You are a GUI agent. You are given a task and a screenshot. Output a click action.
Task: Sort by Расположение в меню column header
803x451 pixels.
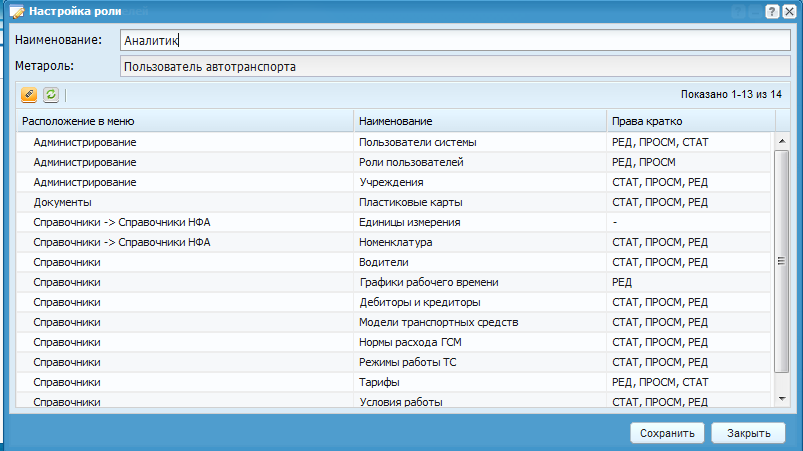(x=184, y=121)
